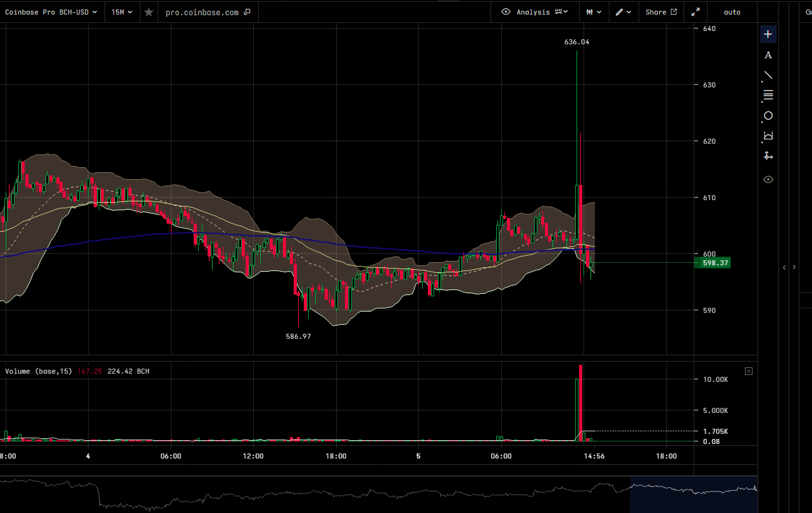Viewport: 812px width, 513px height.
Task: Select the measure range tool
Action: (768, 136)
